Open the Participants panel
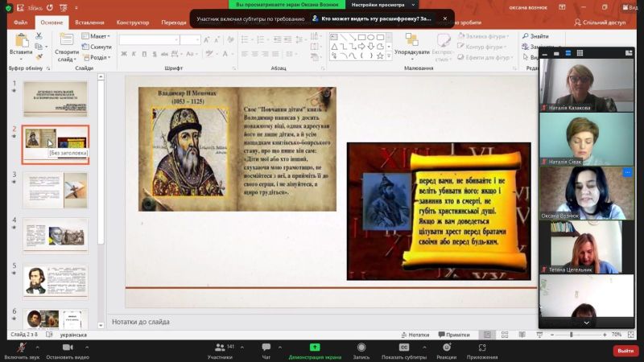This screenshot has height=362, width=644. coord(219,348)
